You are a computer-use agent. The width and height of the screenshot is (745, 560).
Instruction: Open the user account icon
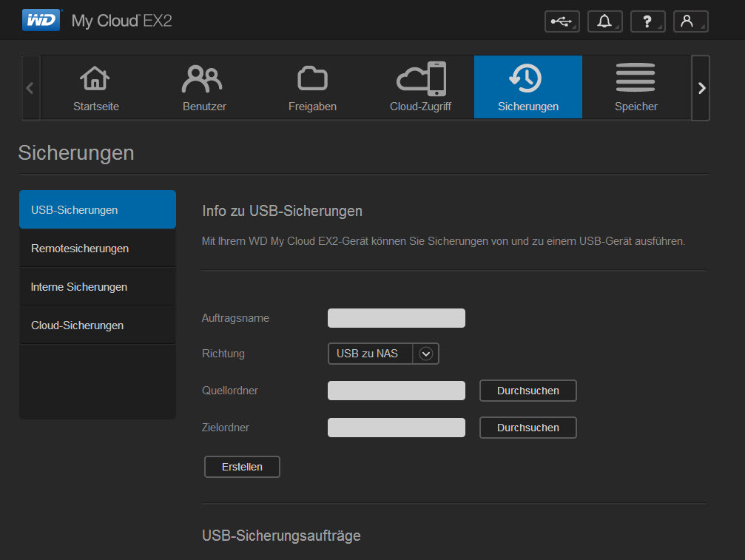pyautogui.click(x=691, y=21)
